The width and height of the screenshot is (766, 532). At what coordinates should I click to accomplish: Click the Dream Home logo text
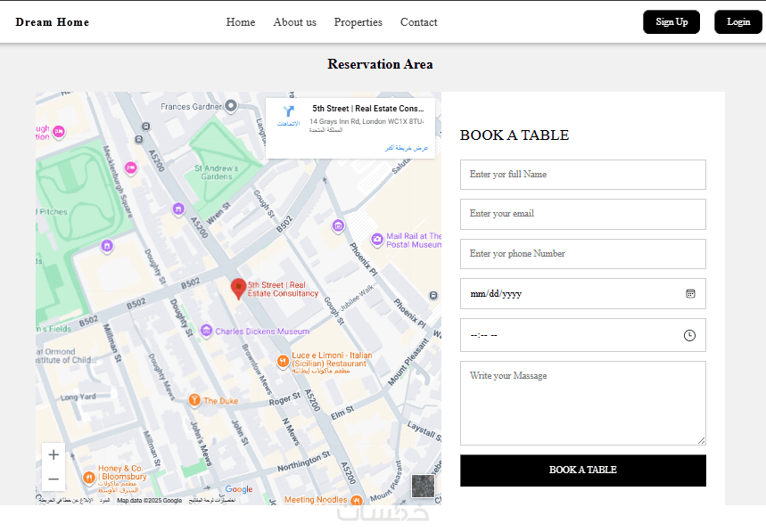53,22
